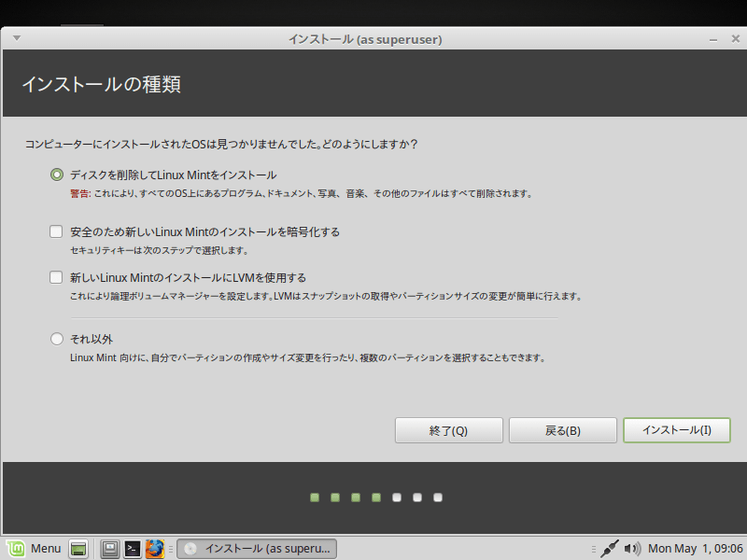Screen dimensions: 747x560
Task: Open the network connection tray icon
Action: click(x=610, y=549)
